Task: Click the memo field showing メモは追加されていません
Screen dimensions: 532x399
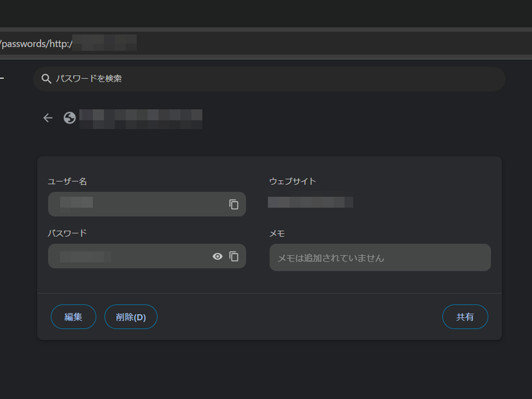Action: (380, 257)
